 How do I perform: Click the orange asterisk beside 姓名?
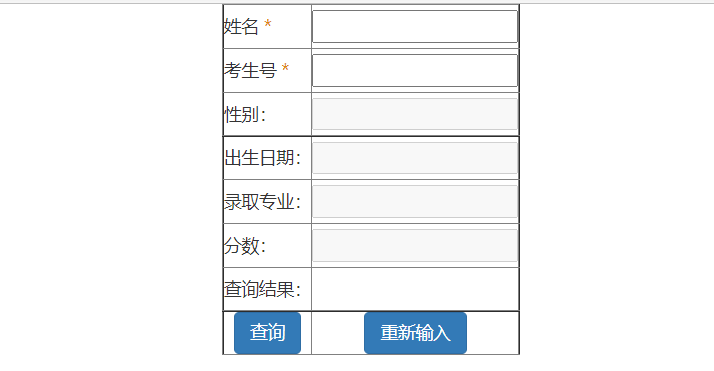point(268,24)
